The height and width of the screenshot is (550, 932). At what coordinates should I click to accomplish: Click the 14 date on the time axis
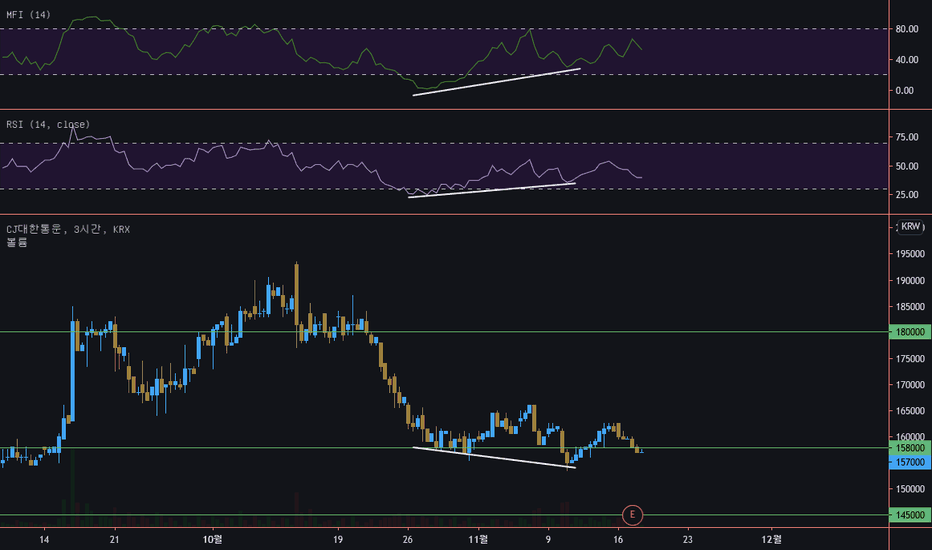[x=44, y=540]
